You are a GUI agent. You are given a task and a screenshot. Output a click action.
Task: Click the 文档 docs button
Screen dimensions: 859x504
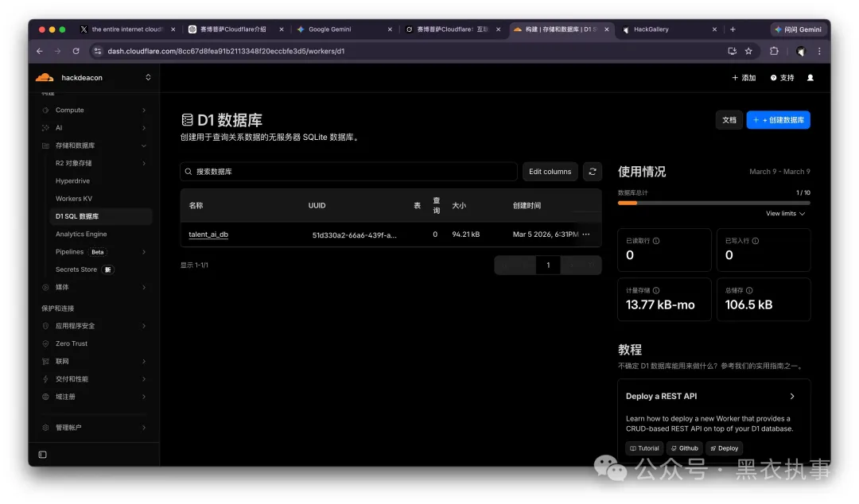(729, 120)
